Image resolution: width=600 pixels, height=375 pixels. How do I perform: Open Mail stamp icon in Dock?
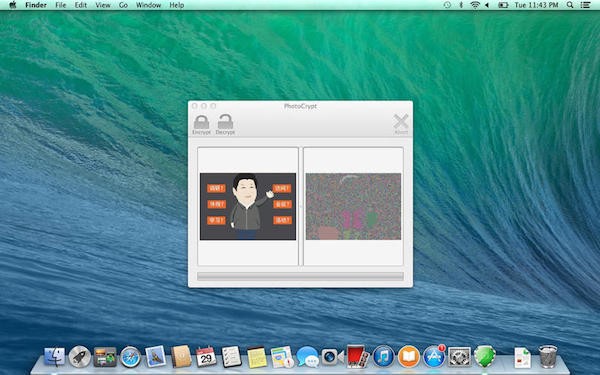(156, 356)
